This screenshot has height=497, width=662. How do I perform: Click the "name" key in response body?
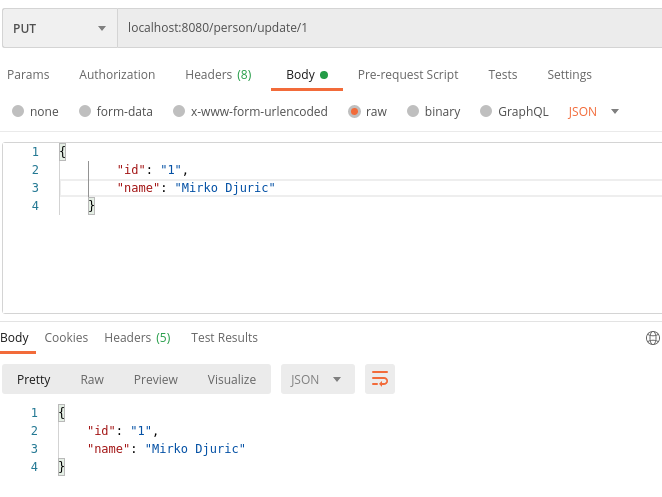pos(108,448)
